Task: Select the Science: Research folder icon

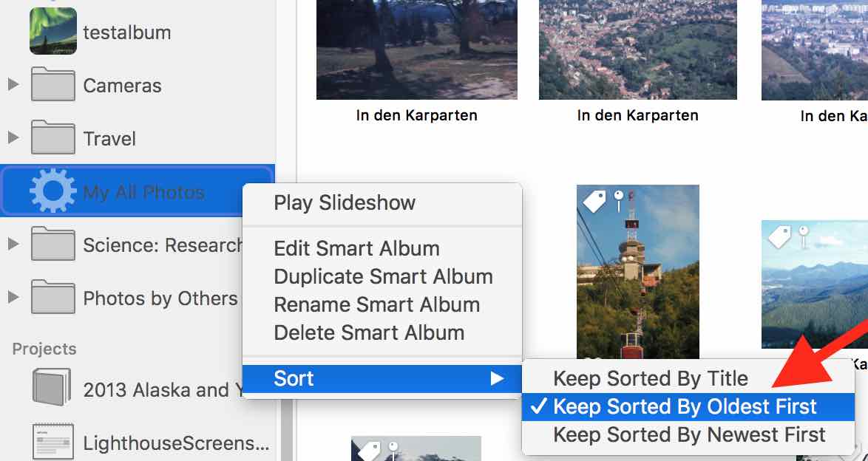Action: coord(53,245)
